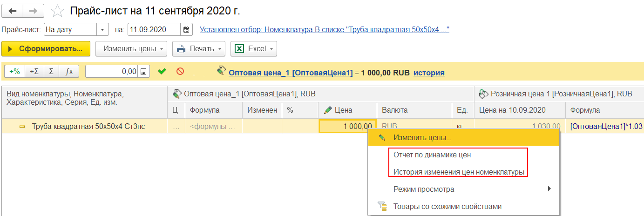Go forward with the right arrow button

34,10
